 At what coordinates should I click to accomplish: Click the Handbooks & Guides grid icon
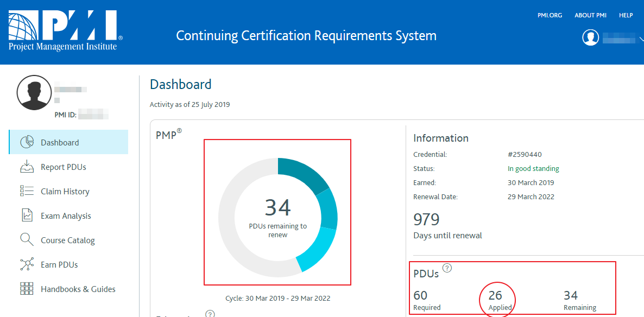(27, 289)
